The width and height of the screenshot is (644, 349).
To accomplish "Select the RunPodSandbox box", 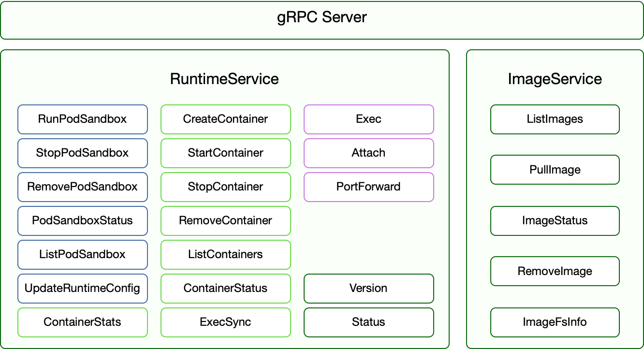I will pos(83,119).
